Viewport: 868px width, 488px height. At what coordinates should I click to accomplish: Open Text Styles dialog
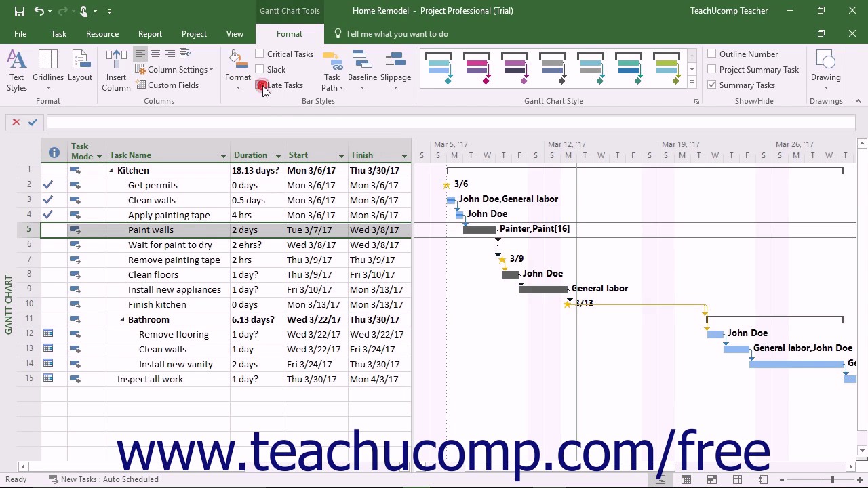(x=17, y=71)
